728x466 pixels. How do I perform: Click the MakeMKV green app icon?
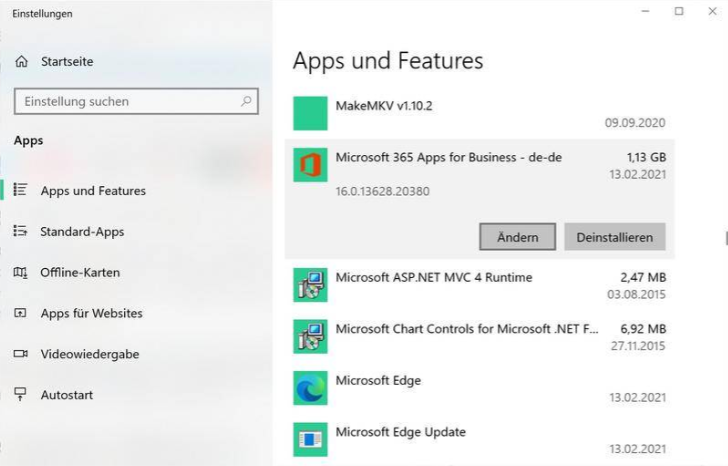coord(310,113)
